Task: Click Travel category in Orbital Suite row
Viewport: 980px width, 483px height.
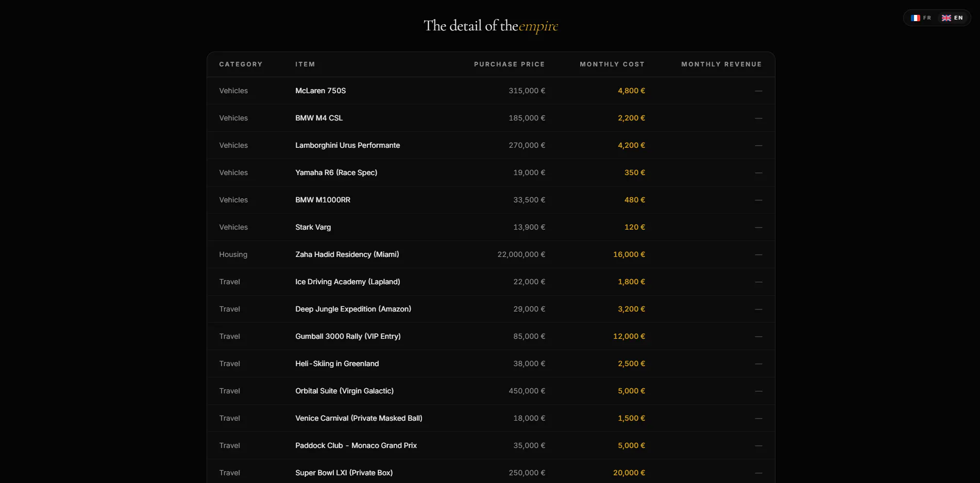Action: tap(229, 391)
